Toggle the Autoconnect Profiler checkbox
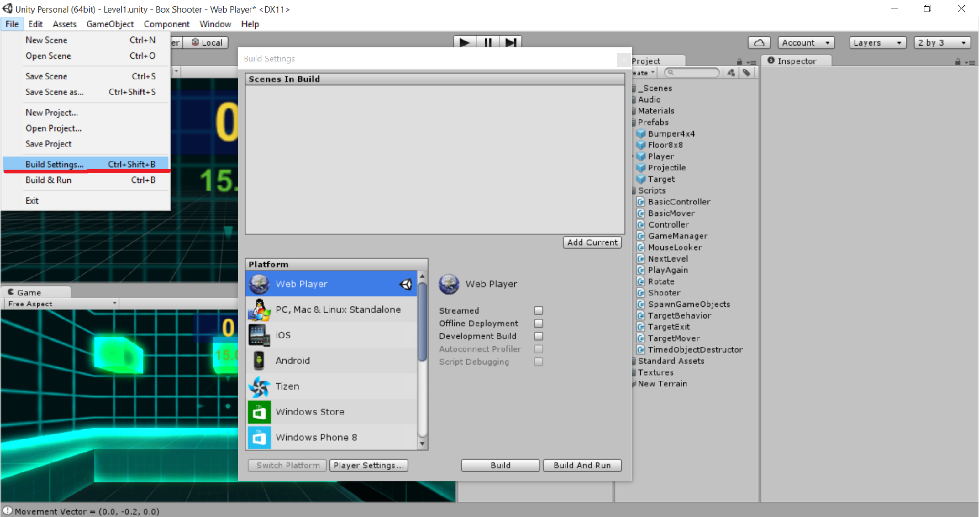This screenshot has height=517, width=980. coord(538,349)
